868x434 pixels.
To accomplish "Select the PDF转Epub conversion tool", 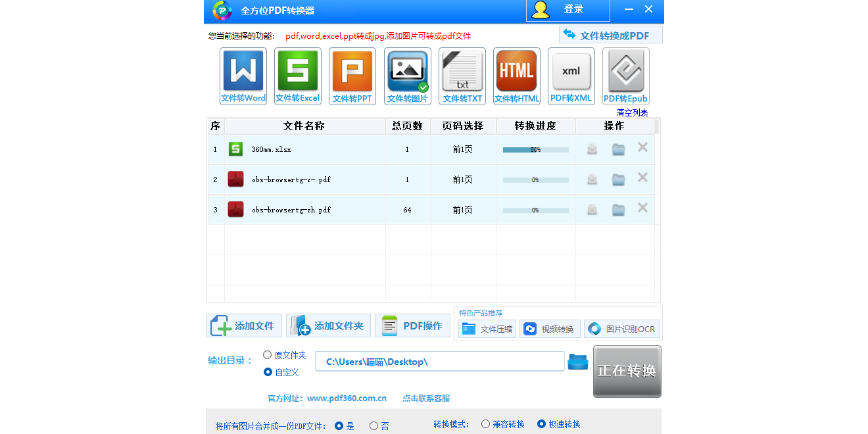I will [625, 76].
